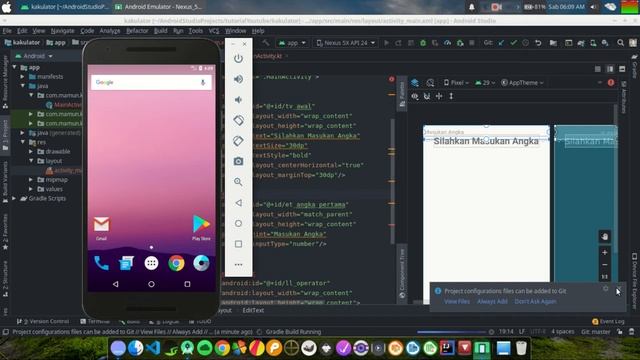This screenshot has height=360, width=640.
Task: Open the Navigate menu
Action: 62,31
